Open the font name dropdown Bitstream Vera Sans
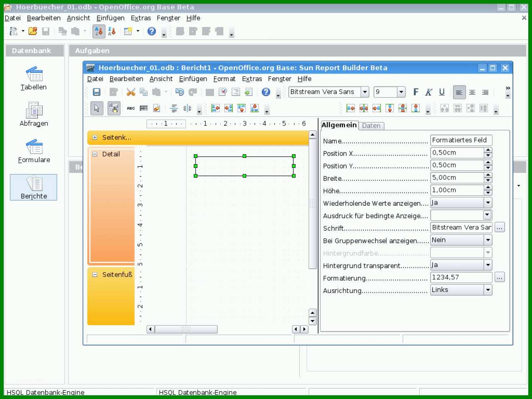The height and width of the screenshot is (399, 532). [x=365, y=92]
